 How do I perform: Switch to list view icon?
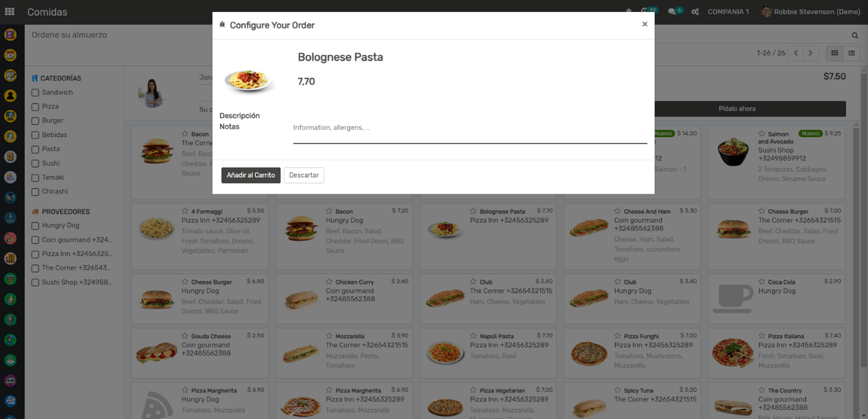coord(851,53)
